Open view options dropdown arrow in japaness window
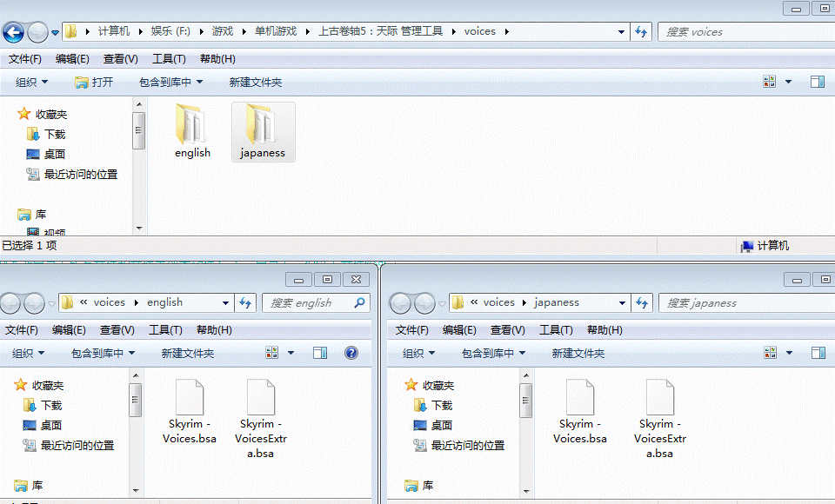The width and height of the screenshot is (835, 504). point(789,353)
